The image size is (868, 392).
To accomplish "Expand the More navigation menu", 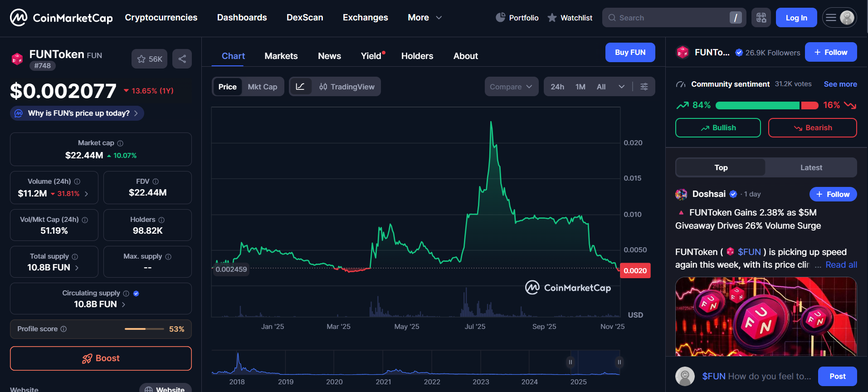I will (424, 18).
